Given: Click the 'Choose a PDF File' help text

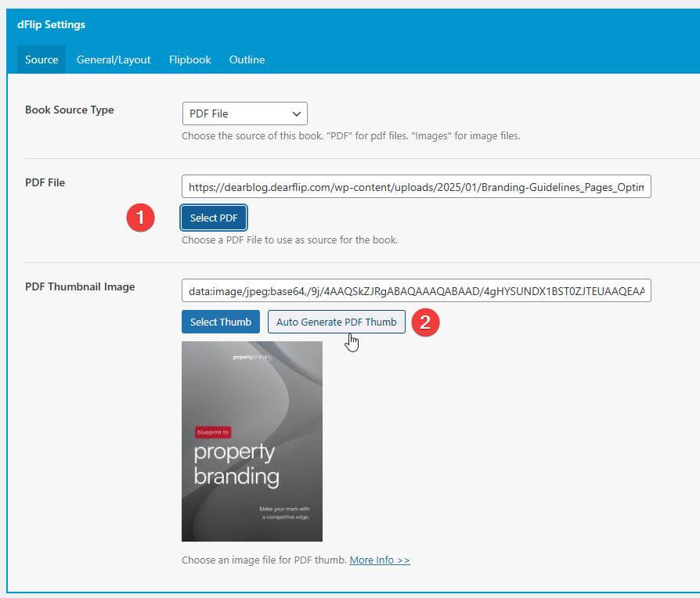Looking at the screenshot, I should [x=289, y=240].
